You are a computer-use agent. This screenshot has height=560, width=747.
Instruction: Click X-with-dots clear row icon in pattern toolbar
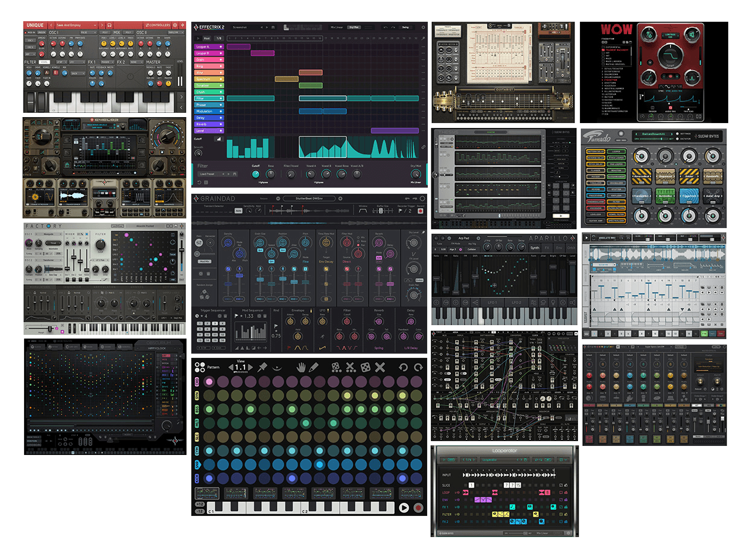pos(351,367)
